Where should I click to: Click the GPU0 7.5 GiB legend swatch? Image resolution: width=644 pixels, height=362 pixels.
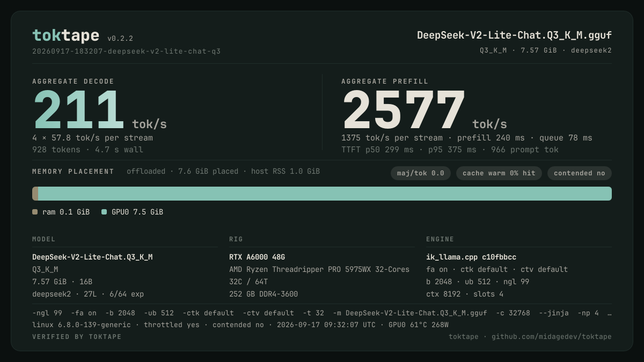[x=104, y=212]
